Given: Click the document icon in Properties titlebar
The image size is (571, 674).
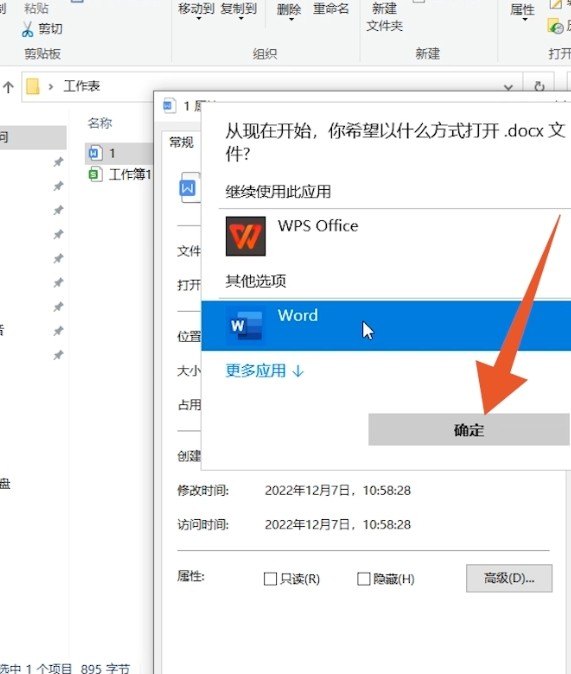Looking at the screenshot, I should (169, 105).
